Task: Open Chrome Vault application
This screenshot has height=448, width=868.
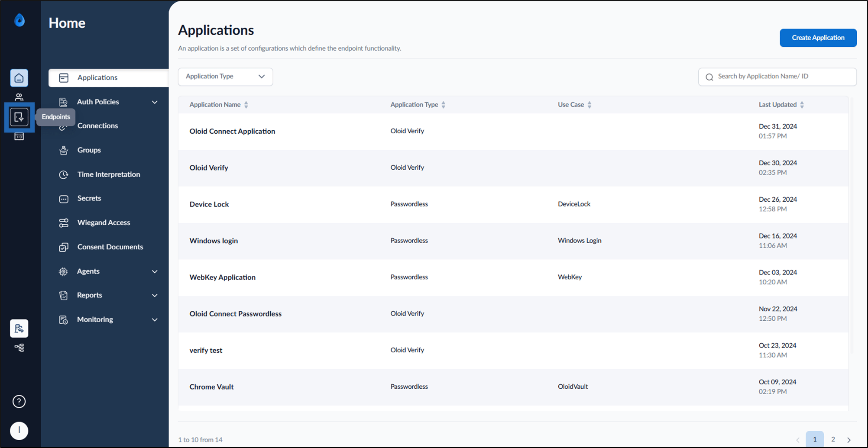Action: point(211,387)
